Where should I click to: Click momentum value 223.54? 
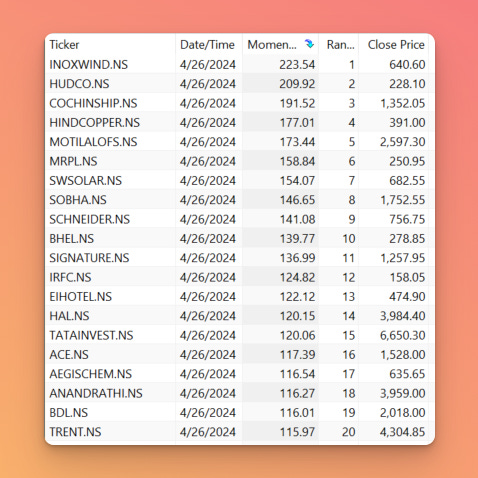pos(297,64)
